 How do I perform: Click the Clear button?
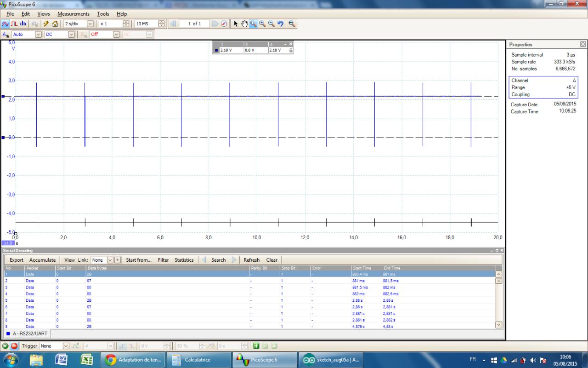click(x=272, y=260)
